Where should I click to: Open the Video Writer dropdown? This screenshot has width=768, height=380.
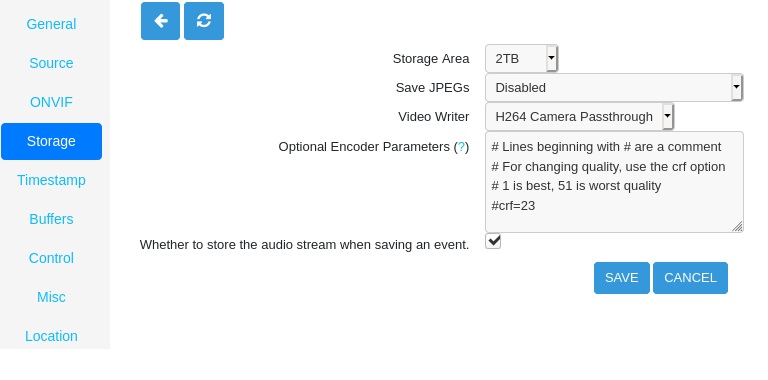[x=579, y=117]
